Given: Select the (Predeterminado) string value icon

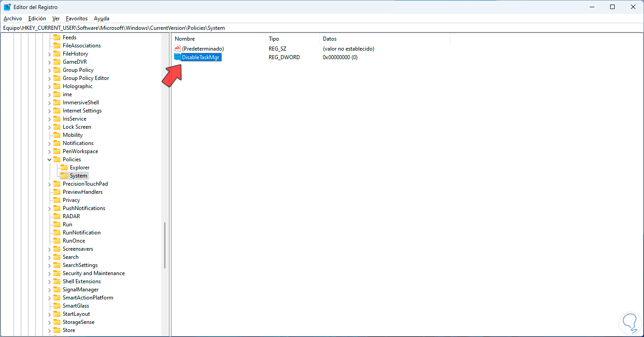Looking at the screenshot, I should [177, 49].
